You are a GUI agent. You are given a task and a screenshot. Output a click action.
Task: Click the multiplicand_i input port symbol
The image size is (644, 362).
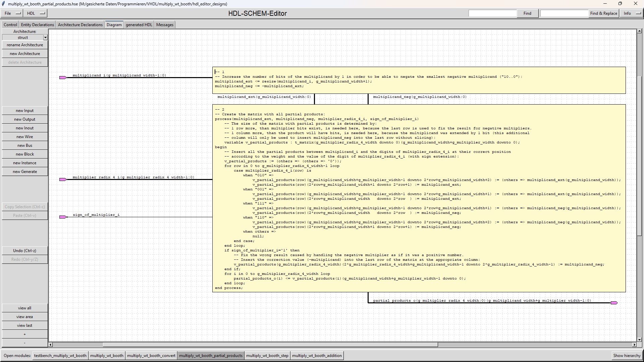click(x=63, y=78)
